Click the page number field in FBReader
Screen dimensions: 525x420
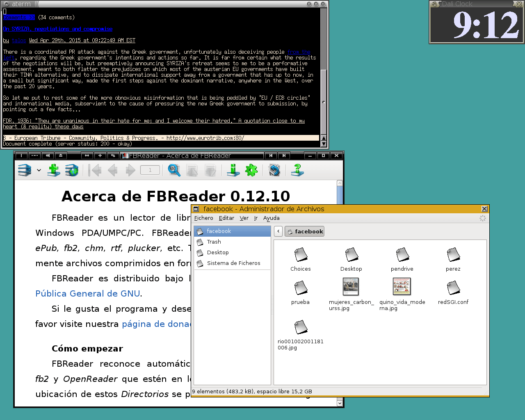coord(150,170)
